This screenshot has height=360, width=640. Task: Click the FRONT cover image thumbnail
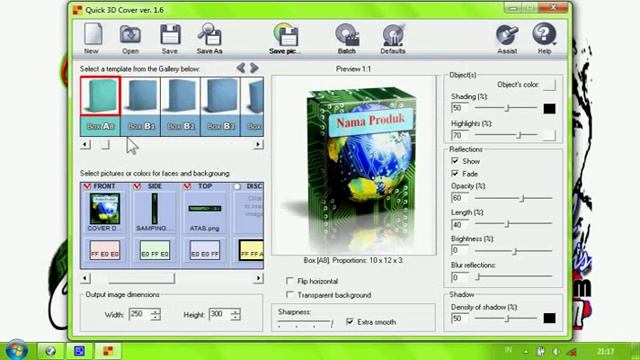click(x=105, y=209)
